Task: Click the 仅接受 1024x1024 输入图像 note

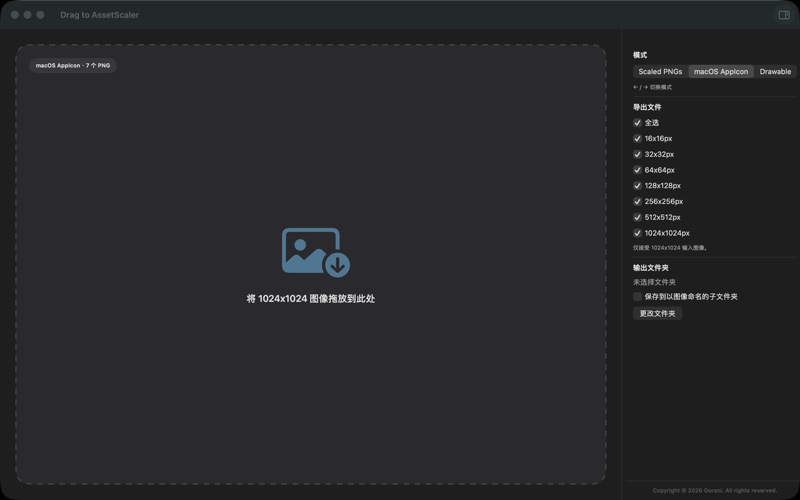Action: tap(670, 248)
